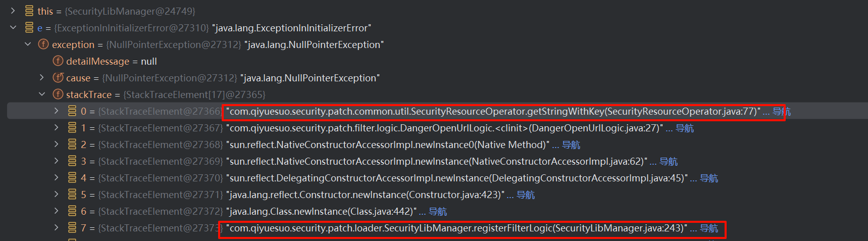Select the detailMessage = null row

click(111, 61)
